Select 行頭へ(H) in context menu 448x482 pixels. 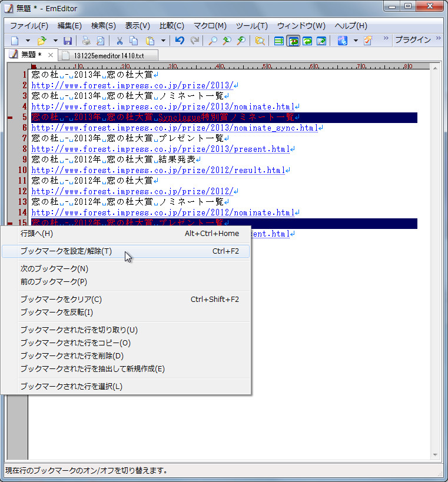point(126,234)
